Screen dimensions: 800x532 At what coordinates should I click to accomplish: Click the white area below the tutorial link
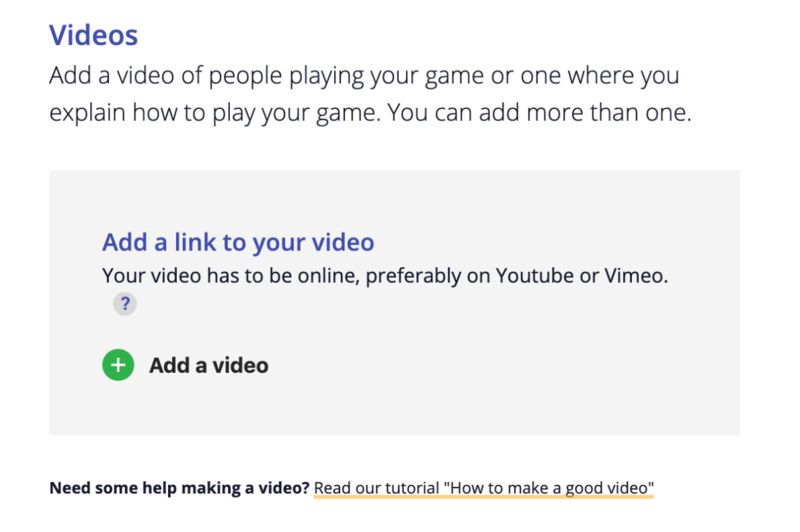coord(400,516)
